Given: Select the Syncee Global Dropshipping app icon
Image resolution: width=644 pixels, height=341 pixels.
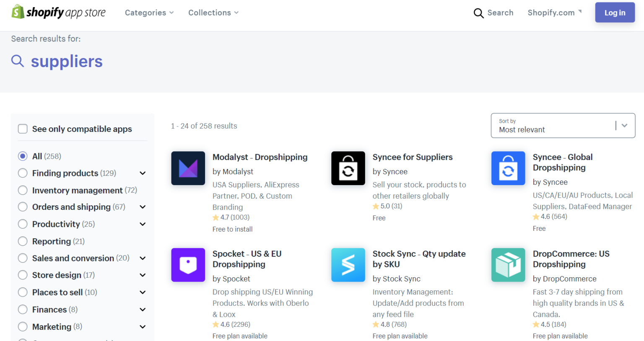Looking at the screenshot, I should (508, 168).
